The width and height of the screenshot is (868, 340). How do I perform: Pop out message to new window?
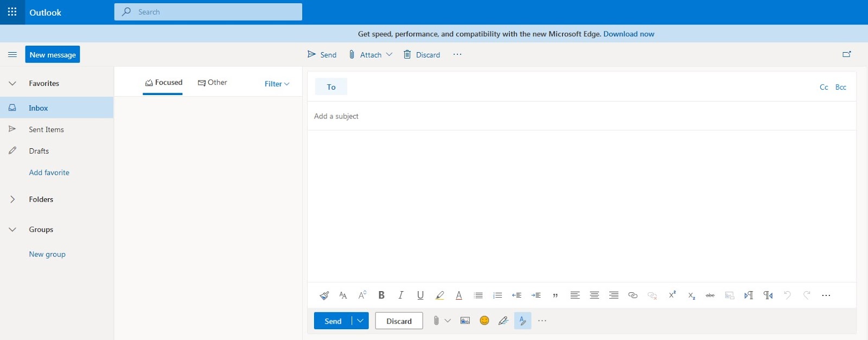click(x=846, y=54)
